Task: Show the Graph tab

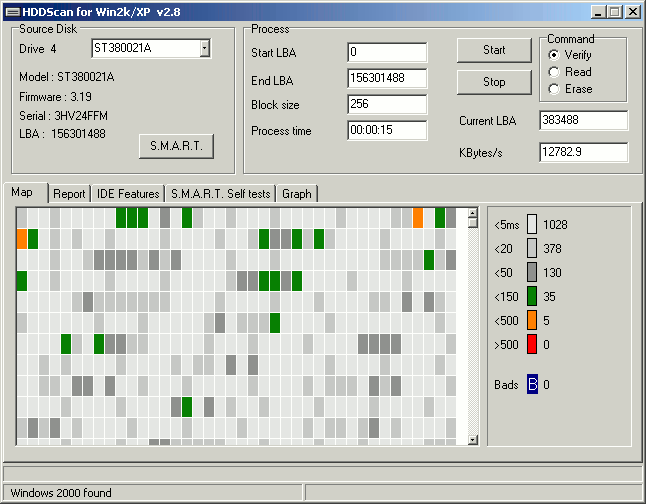Action: click(296, 194)
